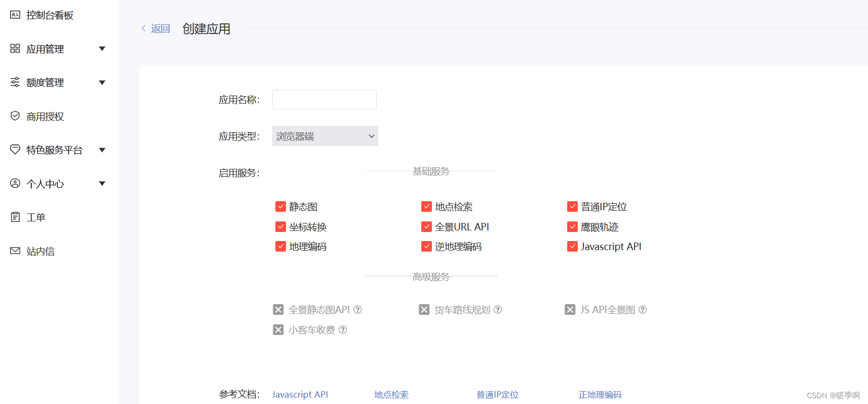Screen dimensions: 868x404
Task: Open the 正地理编码 reference doc link
Action: pos(600,394)
